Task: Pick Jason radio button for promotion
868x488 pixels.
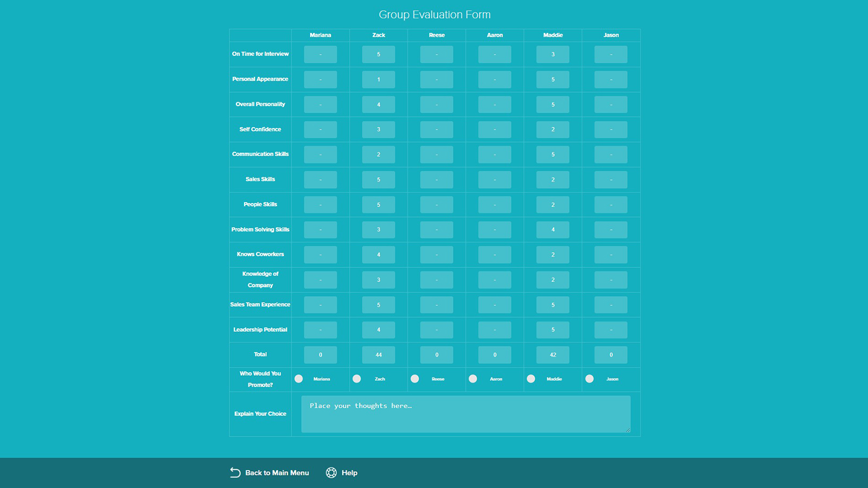Action: click(x=590, y=379)
